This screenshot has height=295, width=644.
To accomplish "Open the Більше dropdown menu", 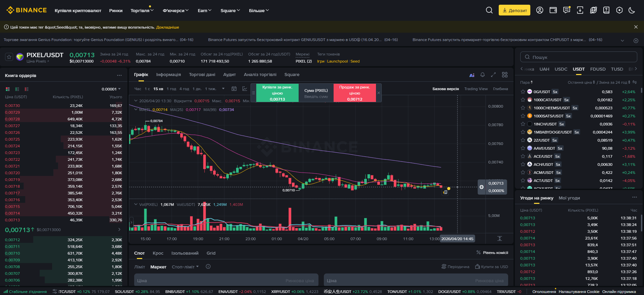I will [259, 10].
